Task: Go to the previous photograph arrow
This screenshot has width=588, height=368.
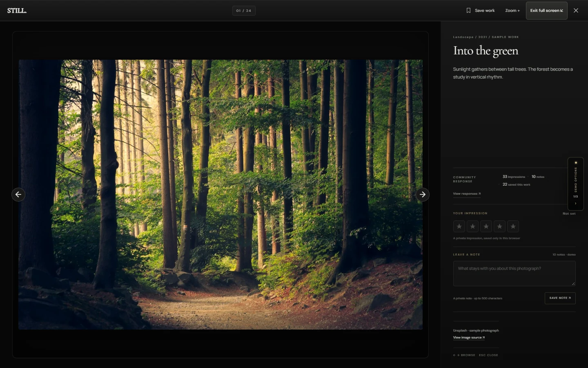Action: [x=18, y=195]
